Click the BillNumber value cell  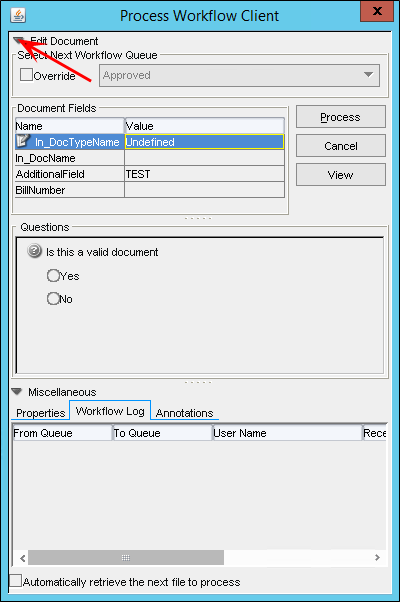[204, 190]
